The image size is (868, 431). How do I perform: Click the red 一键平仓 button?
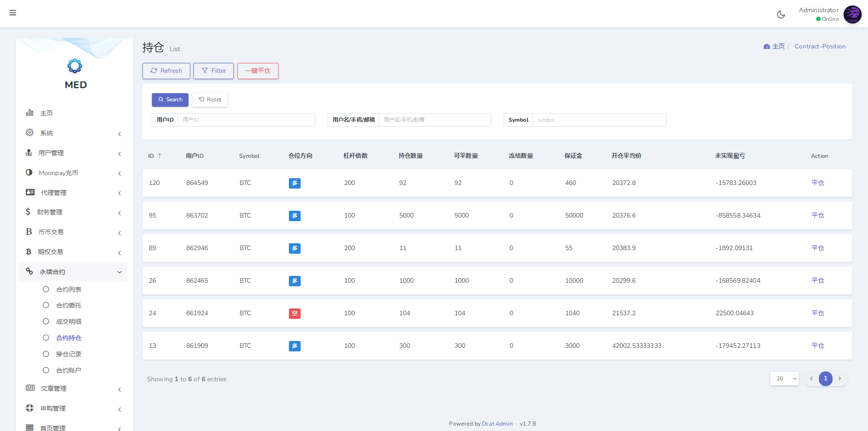(258, 71)
